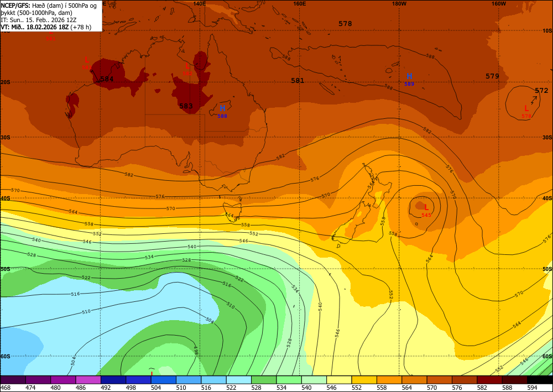This screenshot has height=392, width=553.
Task: Select the NCEP/GFS title text
Action: pos(15,6)
